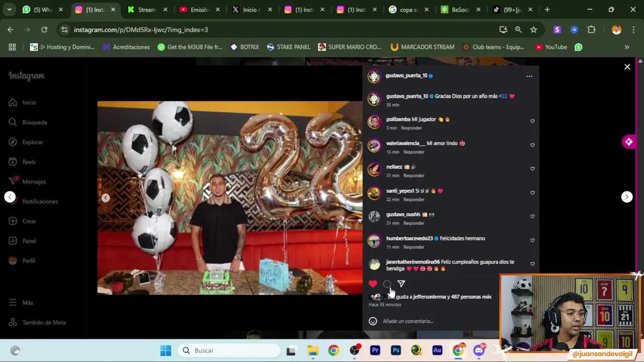Screen dimensions: 644x362
Task: Open Mensajes in the Instagram sidebar
Action: pyautogui.click(x=27, y=182)
